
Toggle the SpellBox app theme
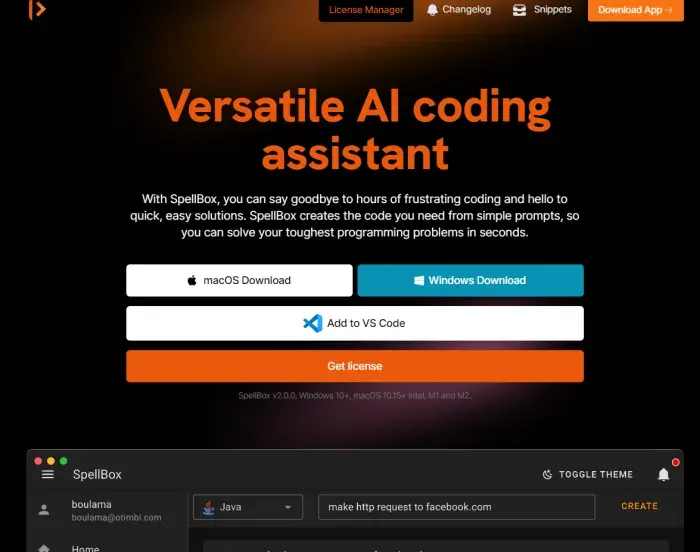tap(595, 475)
